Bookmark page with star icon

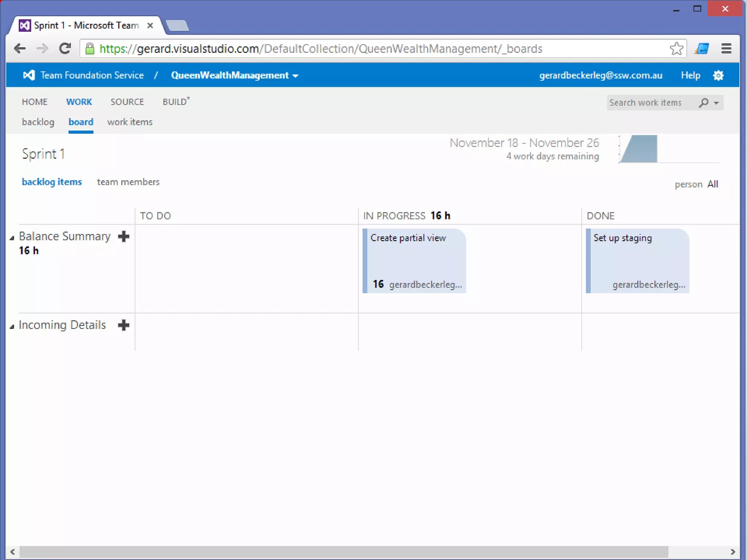coord(676,48)
